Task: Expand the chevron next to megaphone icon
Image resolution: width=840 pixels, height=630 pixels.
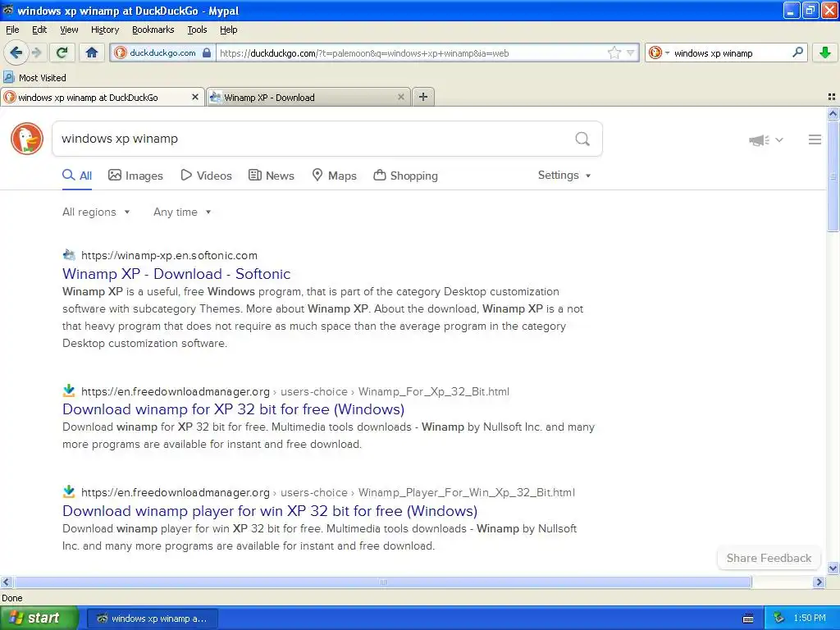Action: click(779, 139)
